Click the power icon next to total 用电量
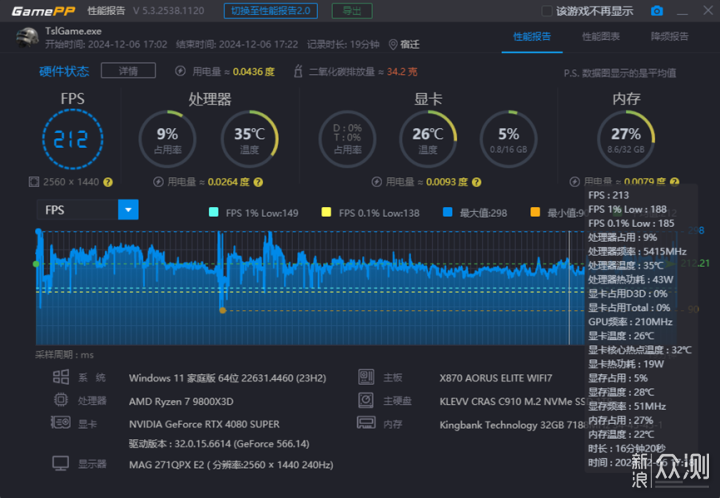The width and height of the screenshot is (720, 498). pyautogui.click(x=180, y=71)
